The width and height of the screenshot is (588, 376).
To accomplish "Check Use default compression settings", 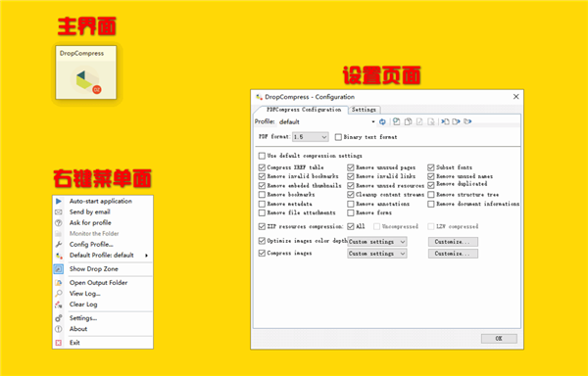I will tap(262, 156).
